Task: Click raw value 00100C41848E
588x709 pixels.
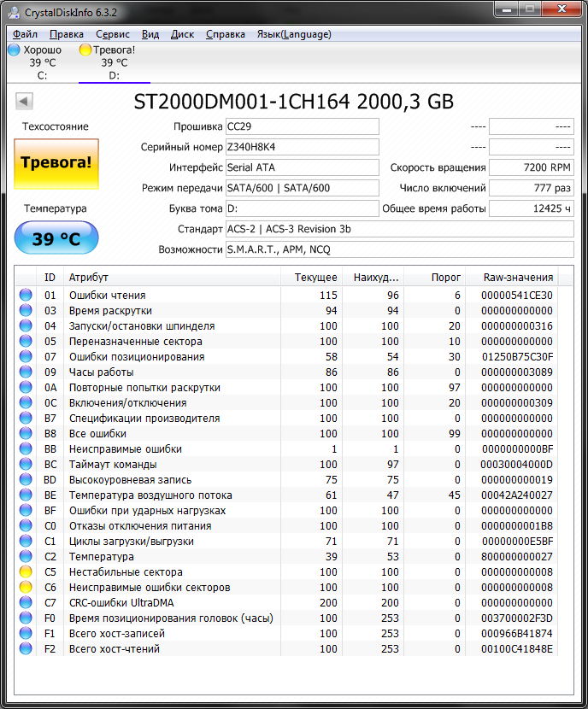Action: click(517, 649)
